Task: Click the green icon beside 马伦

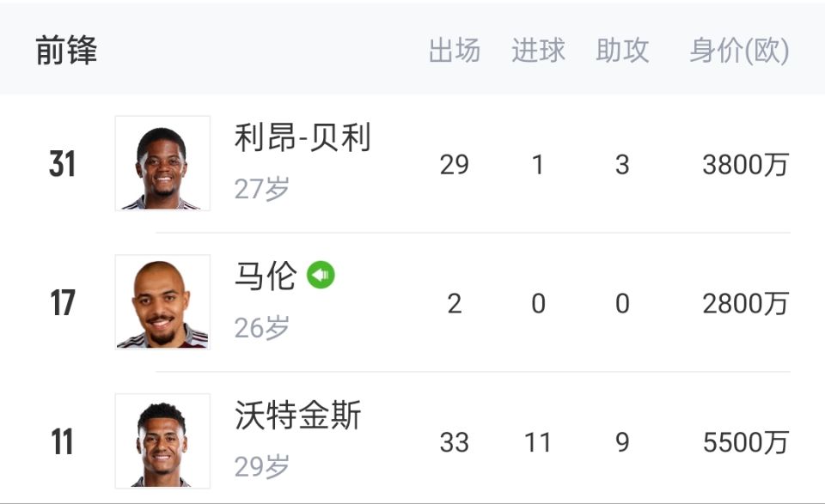Action: pyautogui.click(x=321, y=275)
